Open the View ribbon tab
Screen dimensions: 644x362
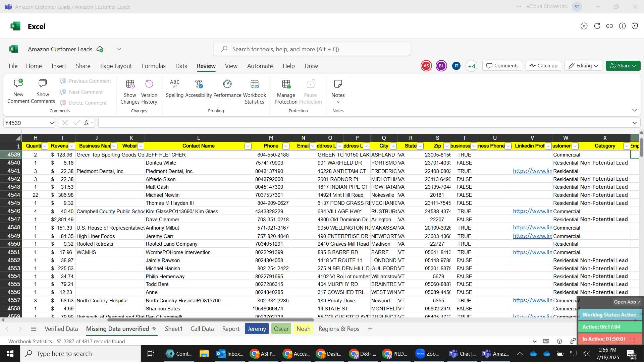click(231, 66)
